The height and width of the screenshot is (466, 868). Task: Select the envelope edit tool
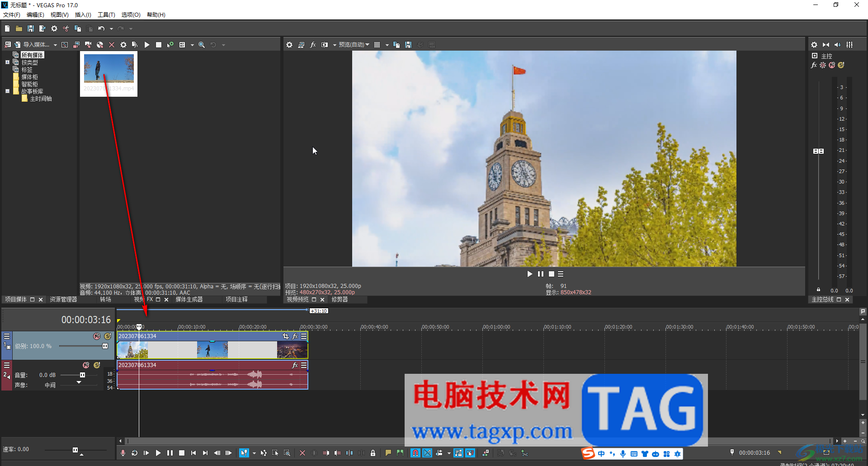click(x=264, y=453)
